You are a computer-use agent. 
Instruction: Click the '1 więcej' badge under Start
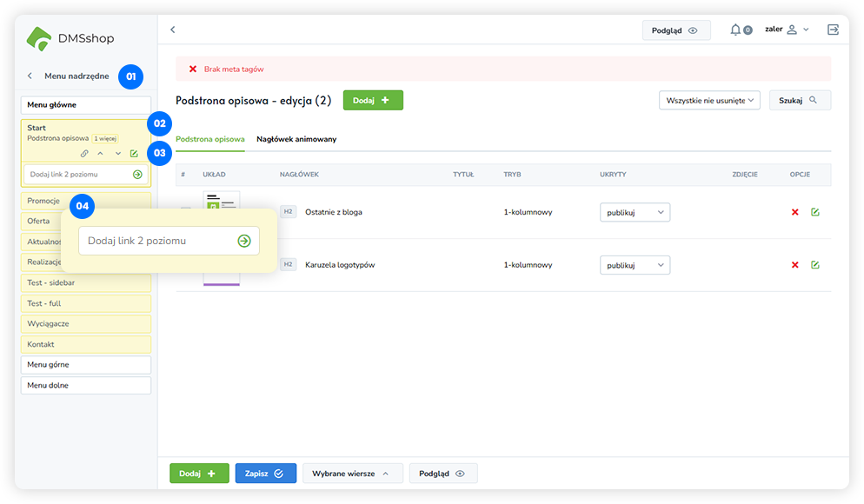coord(105,138)
